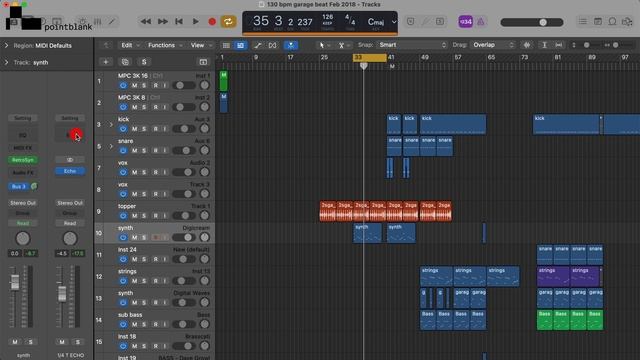Open the Smart Controls pane
The width and height of the screenshot is (640, 360).
click(x=82, y=22)
